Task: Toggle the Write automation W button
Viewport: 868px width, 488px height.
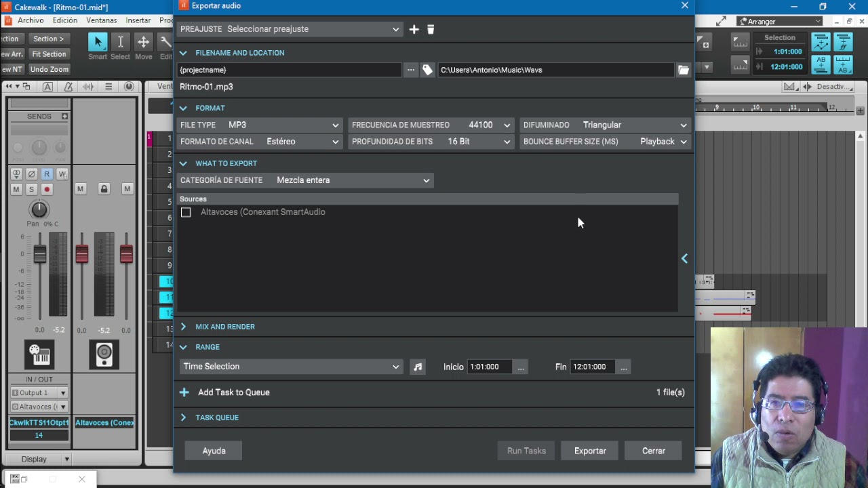Action: pyautogui.click(x=62, y=174)
